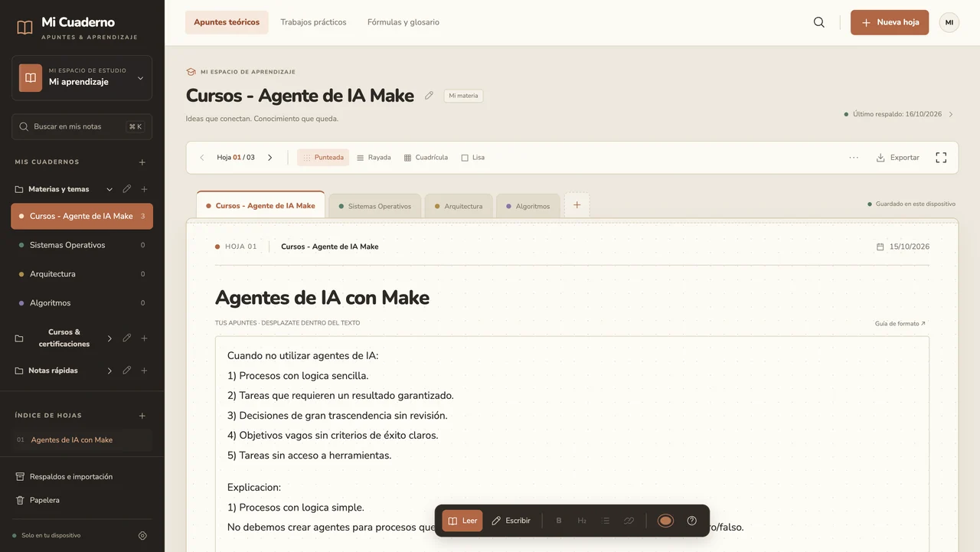Switch to the Arquitectura notebook tab

pos(459,206)
